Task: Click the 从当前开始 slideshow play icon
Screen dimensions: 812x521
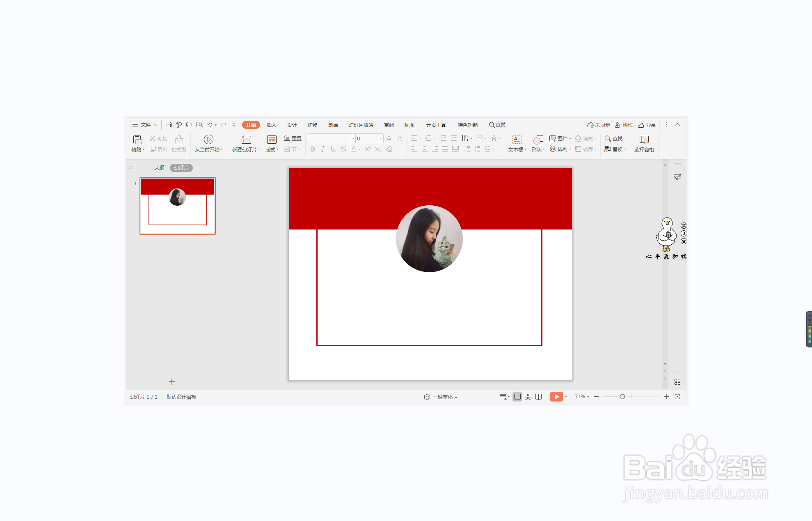Action: 208,140
